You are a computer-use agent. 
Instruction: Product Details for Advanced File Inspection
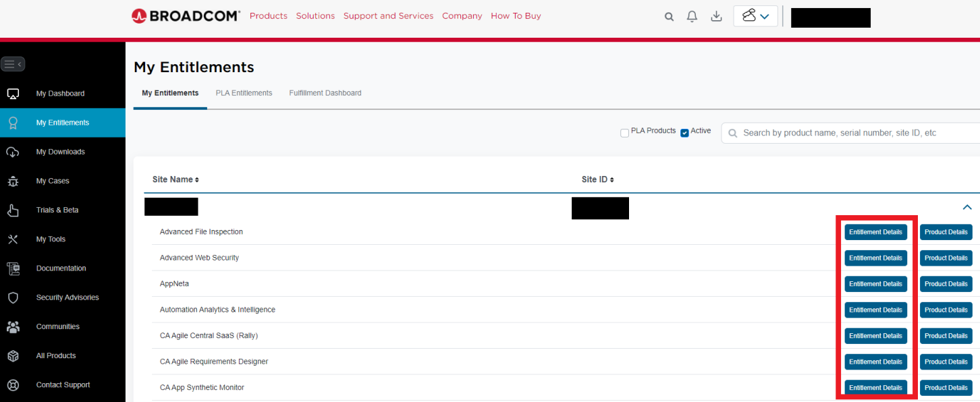pyautogui.click(x=946, y=232)
